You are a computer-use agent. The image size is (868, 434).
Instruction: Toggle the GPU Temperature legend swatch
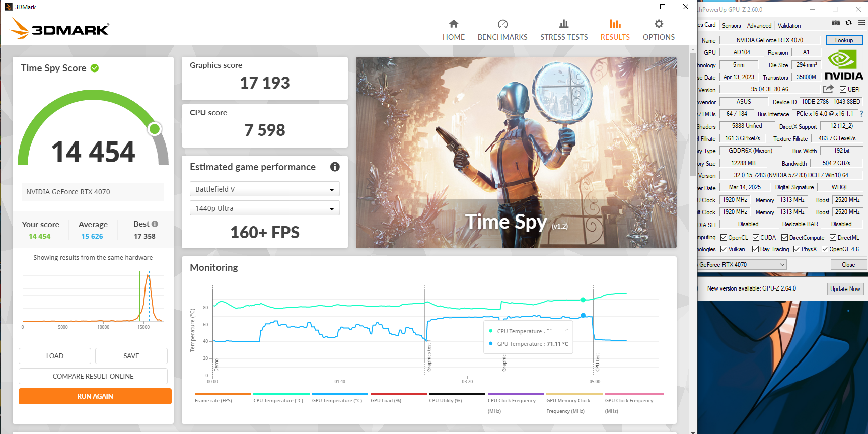click(x=340, y=394)
